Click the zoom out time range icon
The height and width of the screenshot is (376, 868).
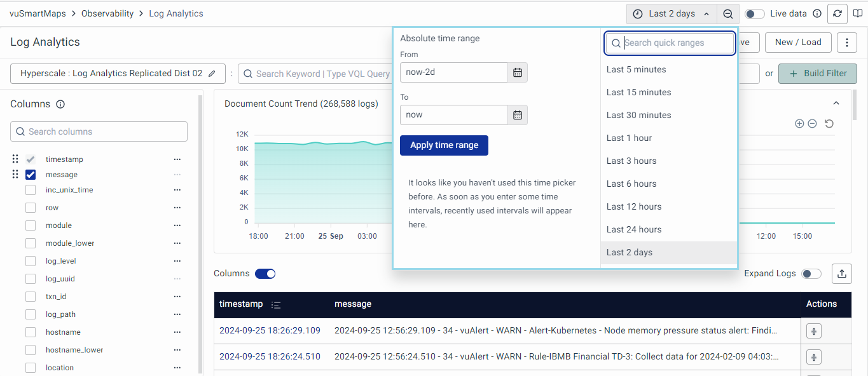click(x=728, y=13)
